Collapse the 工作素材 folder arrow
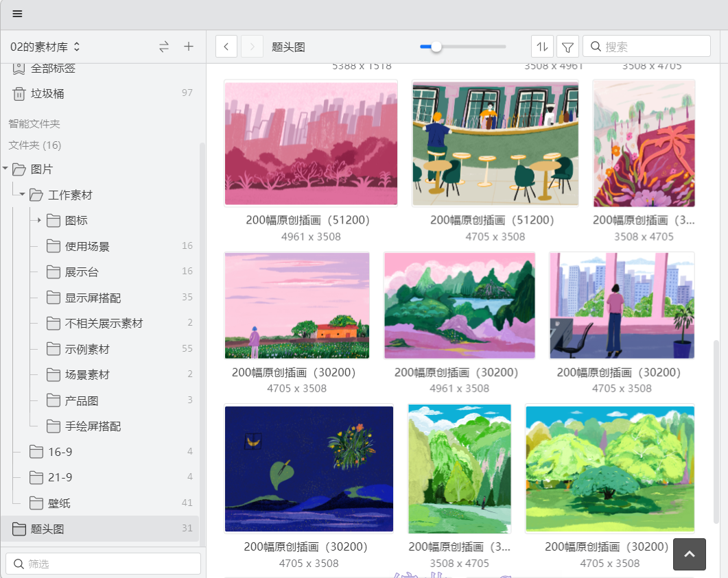This screenshot has width=728, height=578. click(x=22, y=194)
